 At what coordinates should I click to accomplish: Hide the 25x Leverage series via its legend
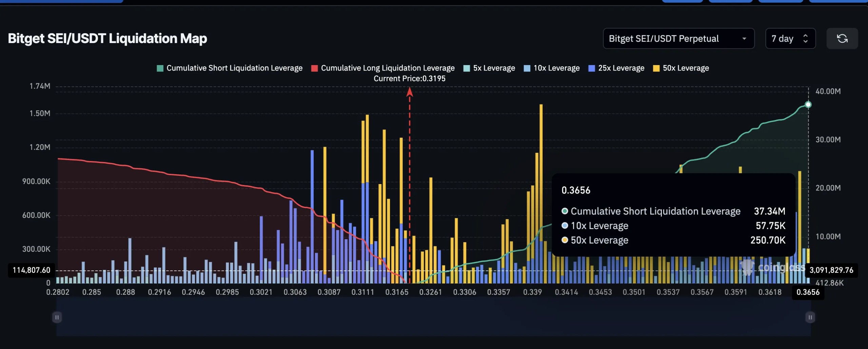tap(616, 68)
